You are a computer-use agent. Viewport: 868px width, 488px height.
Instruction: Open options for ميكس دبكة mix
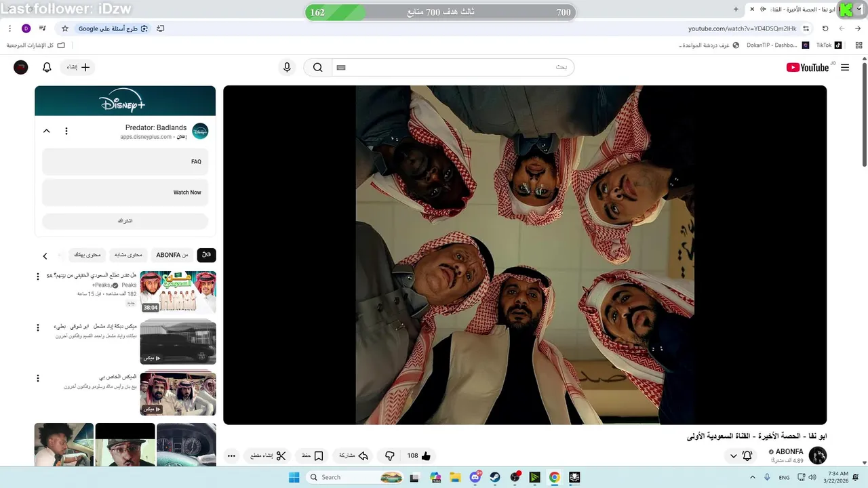38,327
